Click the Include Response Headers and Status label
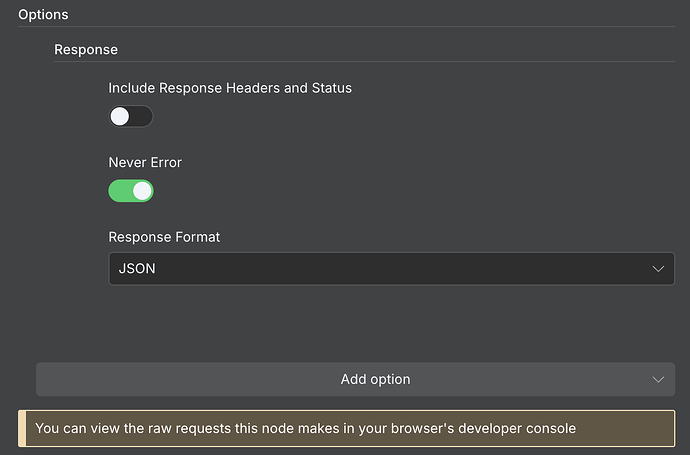 pyautogui.click(x=230, y=88)
